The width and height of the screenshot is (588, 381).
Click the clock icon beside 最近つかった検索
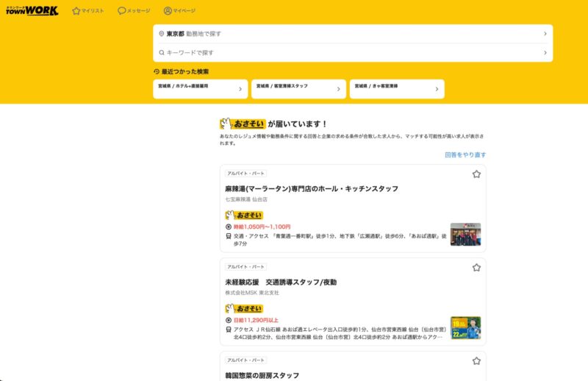point(157,71)
